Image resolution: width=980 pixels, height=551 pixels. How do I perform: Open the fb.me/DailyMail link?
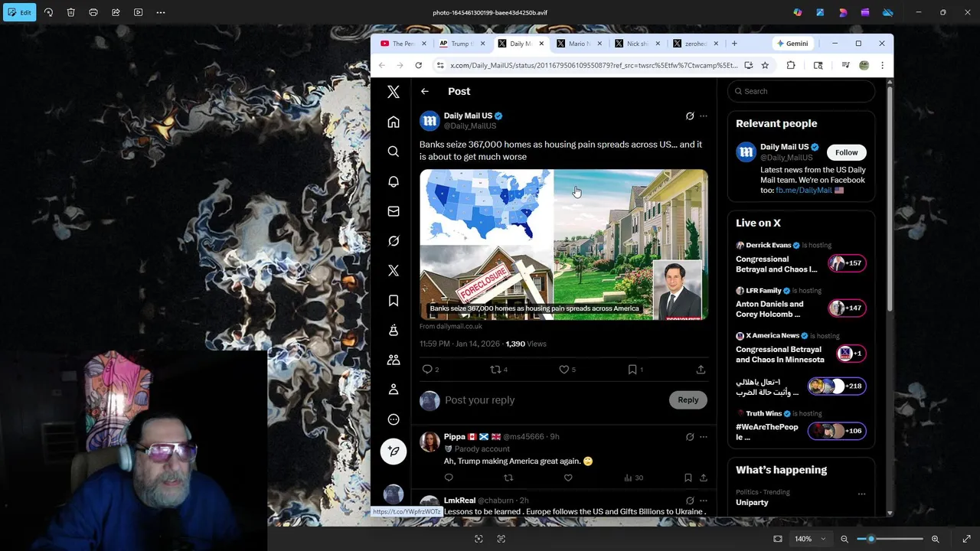pos(803,190)
